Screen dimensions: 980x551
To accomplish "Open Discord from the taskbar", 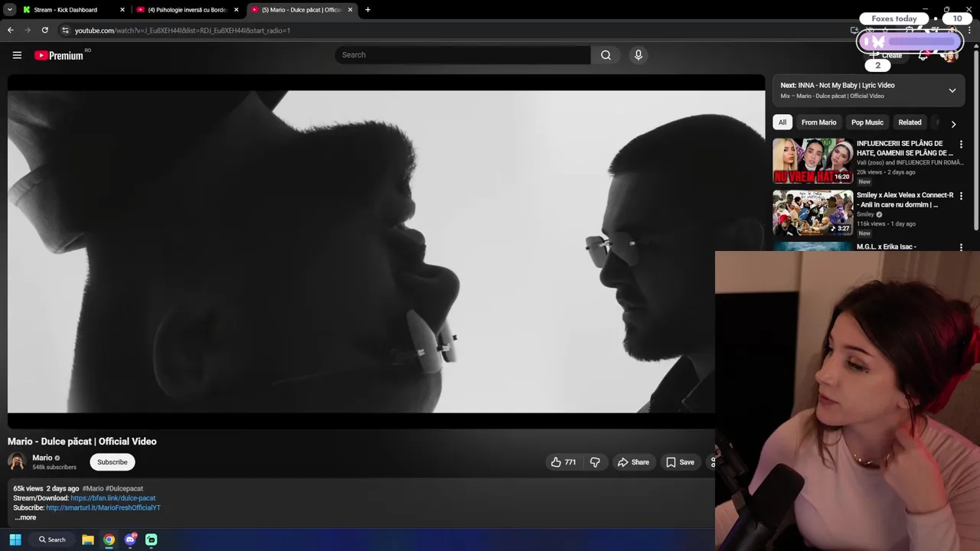I will tap(130, 540).
